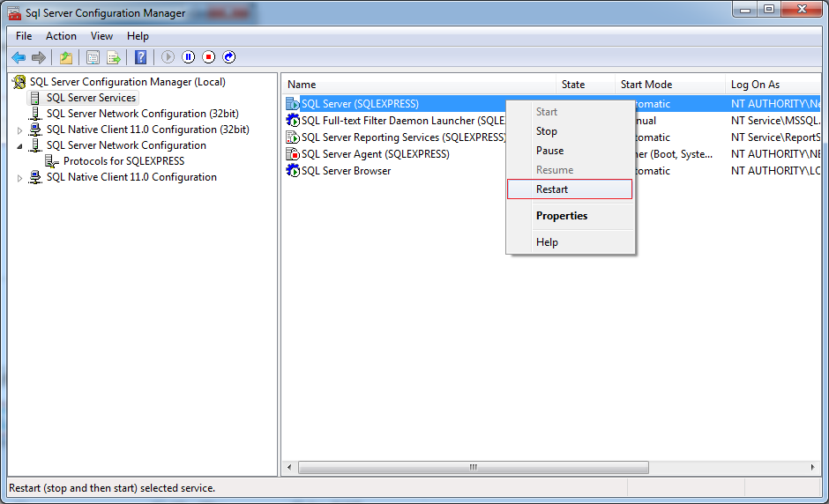Sort by the State column header
Viewport: 829px width, 504px height.
pos(586,85)
